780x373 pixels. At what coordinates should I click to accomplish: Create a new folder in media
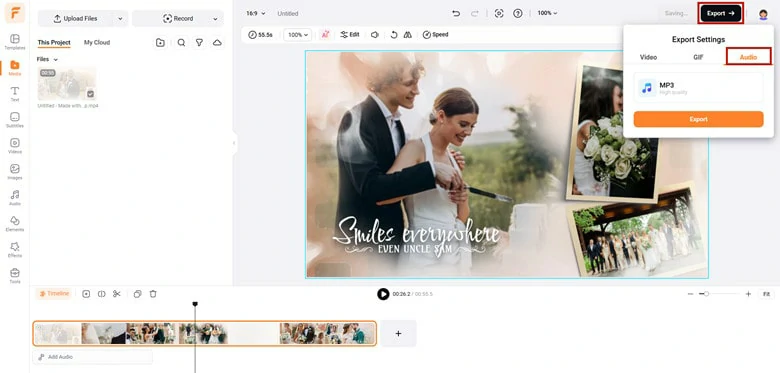pos(160,43)
